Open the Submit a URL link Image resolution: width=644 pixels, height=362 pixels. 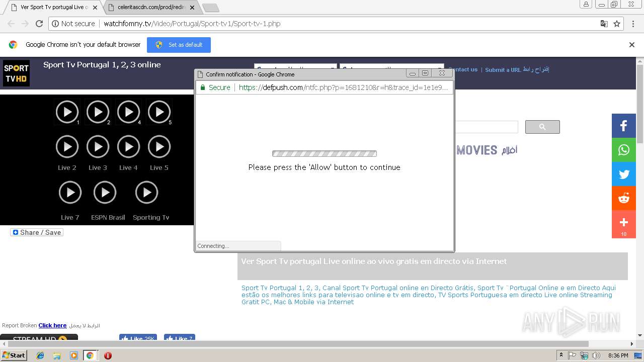517,69
